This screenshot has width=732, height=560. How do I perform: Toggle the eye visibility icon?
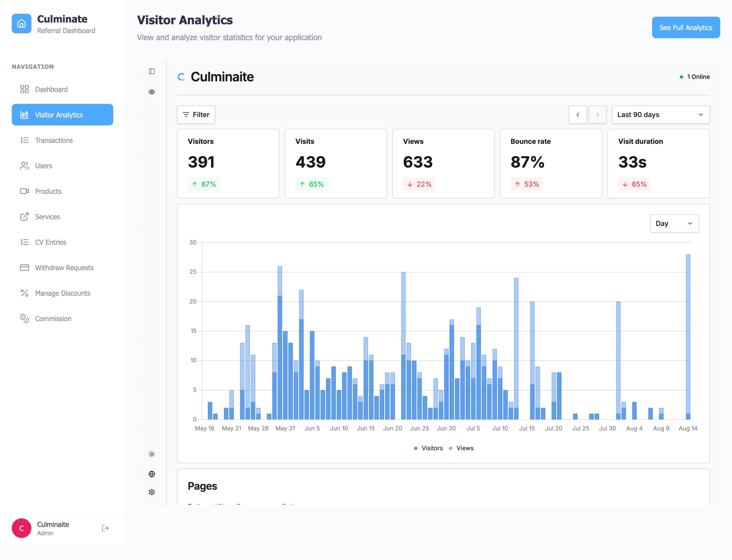coord(152,92)
